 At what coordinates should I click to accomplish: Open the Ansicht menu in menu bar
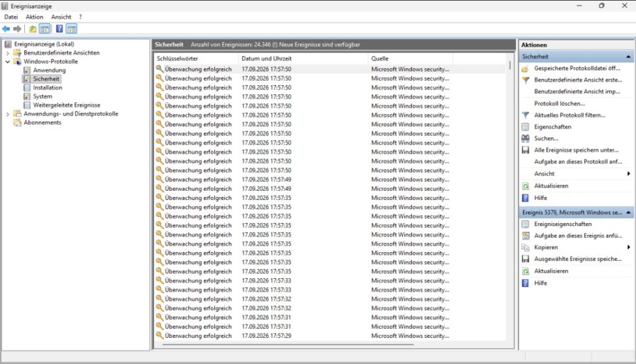pyautogui.click(x=61, y=17)
